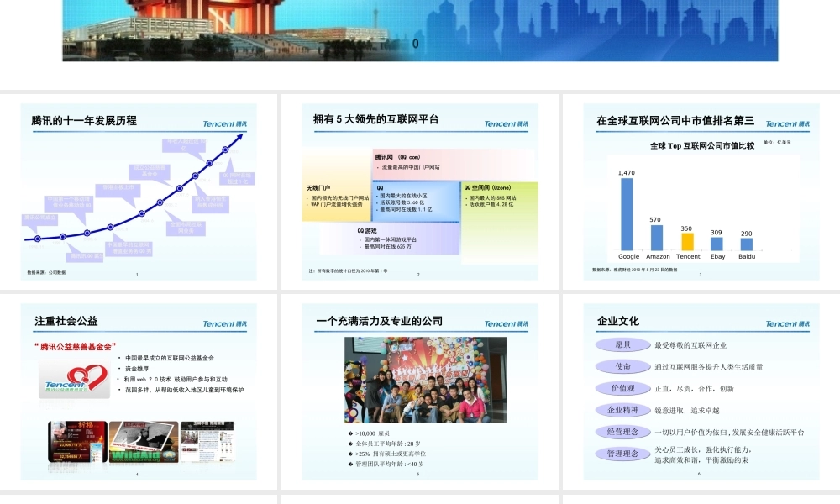Click the text 全体员工平均年龄：28岁

[x=388, y=444]
